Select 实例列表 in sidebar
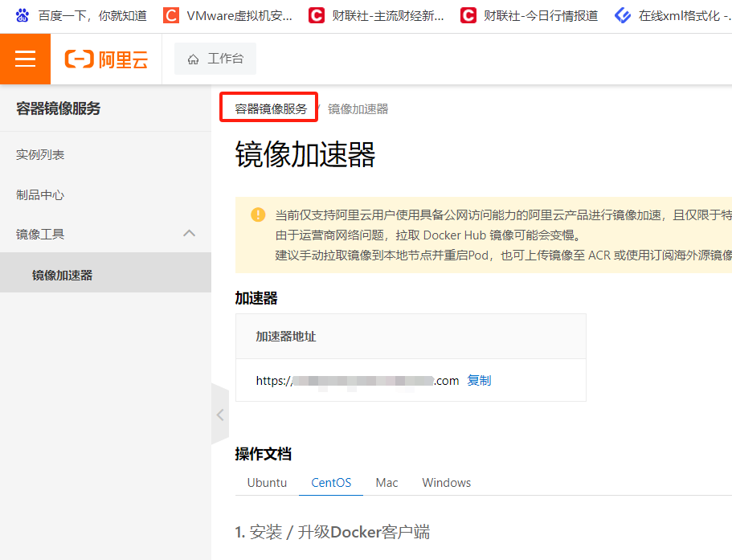Viewport: 732px width, 560px height. click(x=40, y=154)
